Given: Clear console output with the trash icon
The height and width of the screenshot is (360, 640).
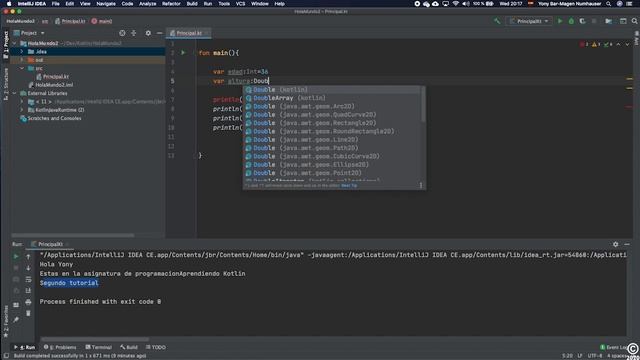Looking at the screenshot, I should tap(28, 313).
